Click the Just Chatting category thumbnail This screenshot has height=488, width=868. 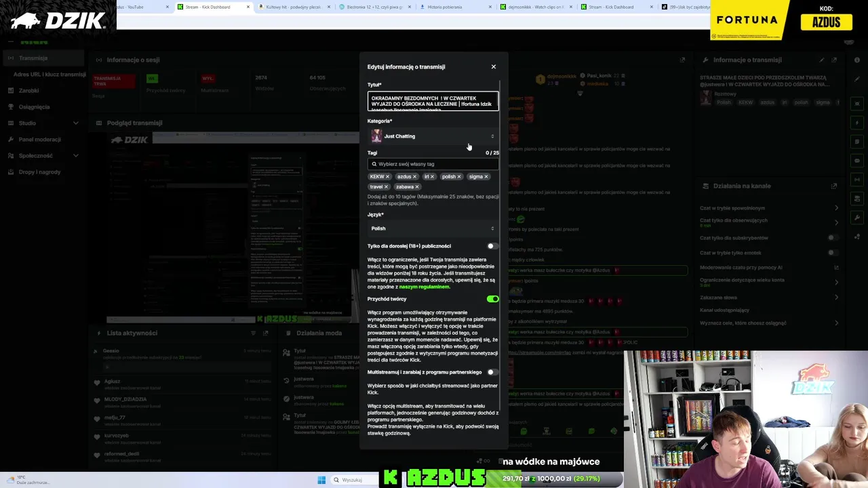(376, 136)
